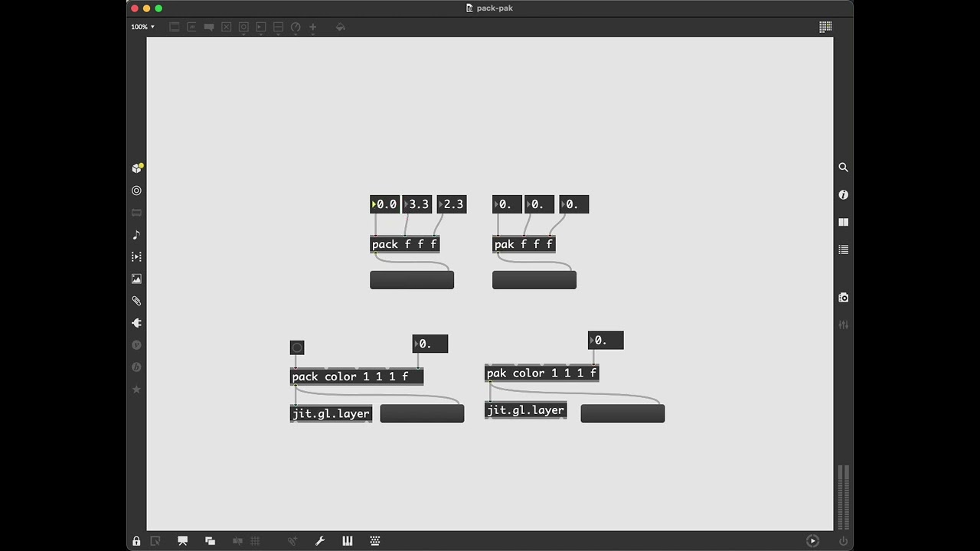Open the snapshots camera icon in right sidebar
Image resolution: width=980 pixels, height=551 pixels.
[x=844, y=298]
